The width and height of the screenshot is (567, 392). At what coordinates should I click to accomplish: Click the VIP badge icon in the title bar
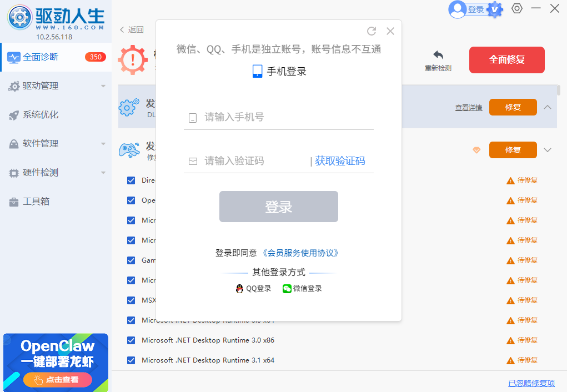[495, 9]
